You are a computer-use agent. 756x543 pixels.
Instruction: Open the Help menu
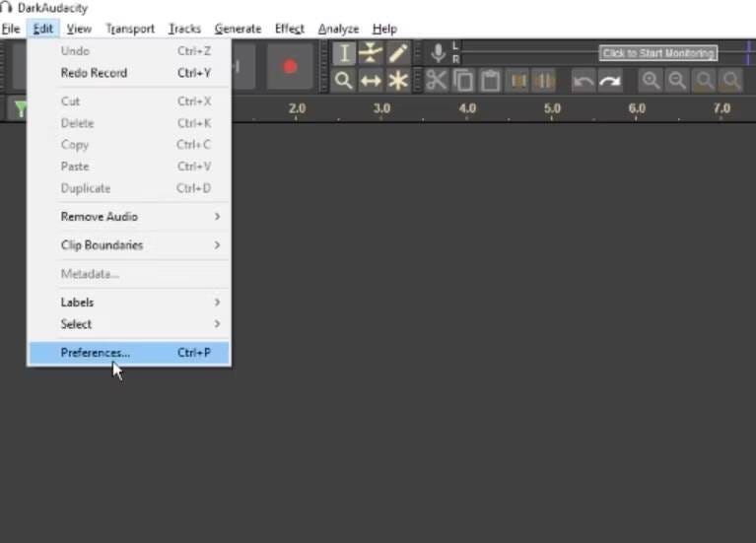pyautogui.click(x=384, y=29)
